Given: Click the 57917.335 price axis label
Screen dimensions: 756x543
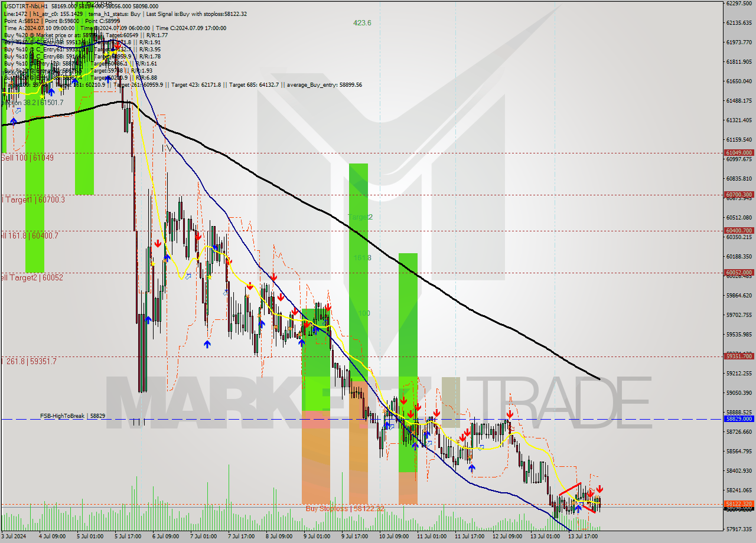Looking at the screenshot, I should 739,529.
